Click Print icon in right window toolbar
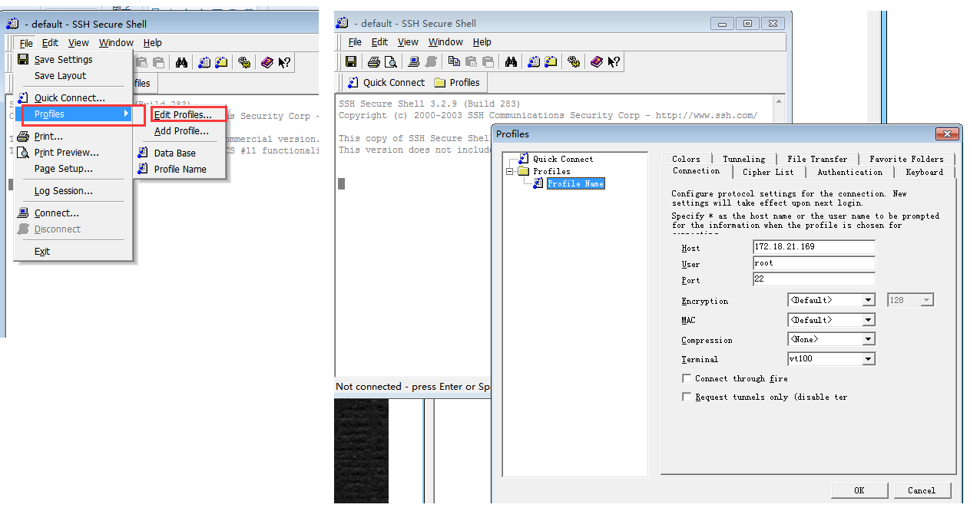980x521 pixels. click(373, 62)
